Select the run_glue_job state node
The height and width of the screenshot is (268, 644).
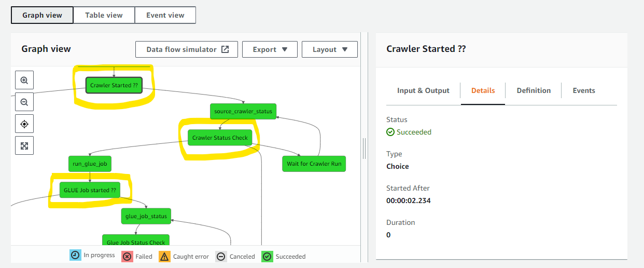[90, 164]
